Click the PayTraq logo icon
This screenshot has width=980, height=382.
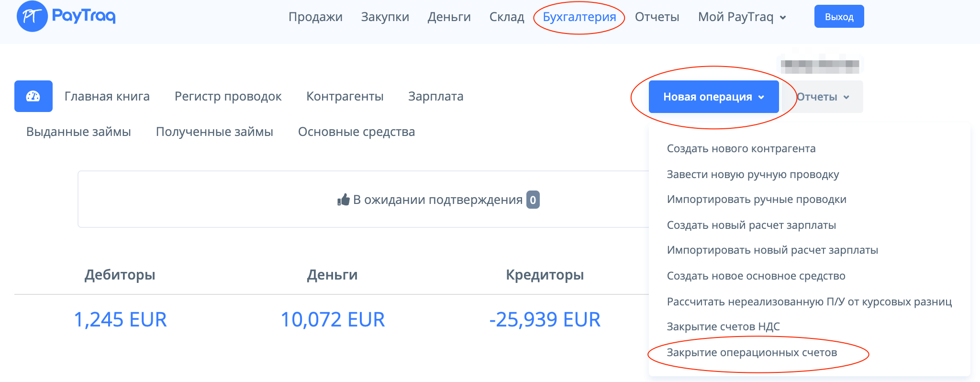coord(32,16)
